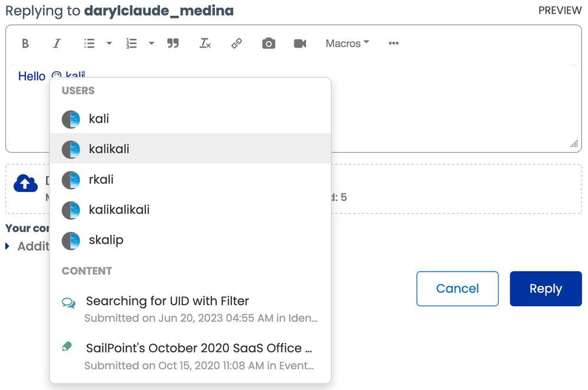Insert a numbered list
This screenshot has height=390, width=588.
(132, 44)
